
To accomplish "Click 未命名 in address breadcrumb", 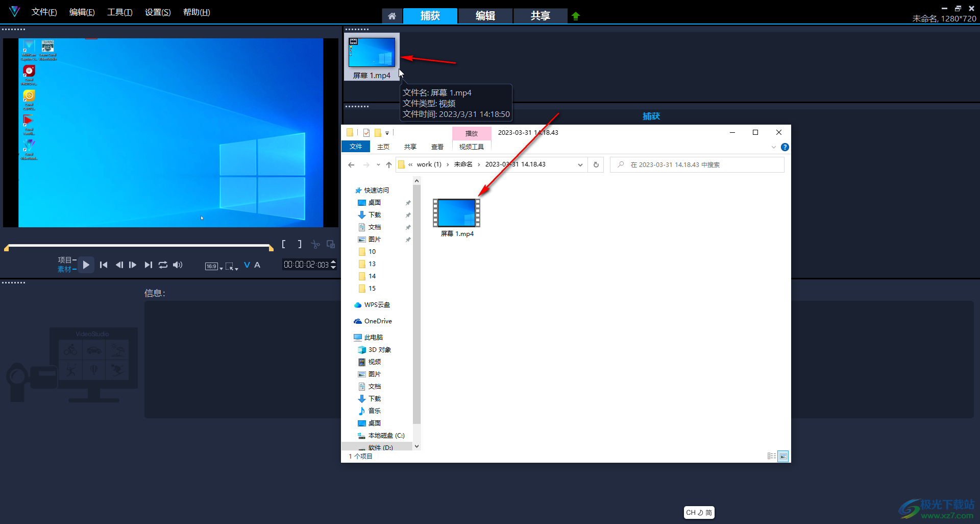I will (x=463, y=164).
